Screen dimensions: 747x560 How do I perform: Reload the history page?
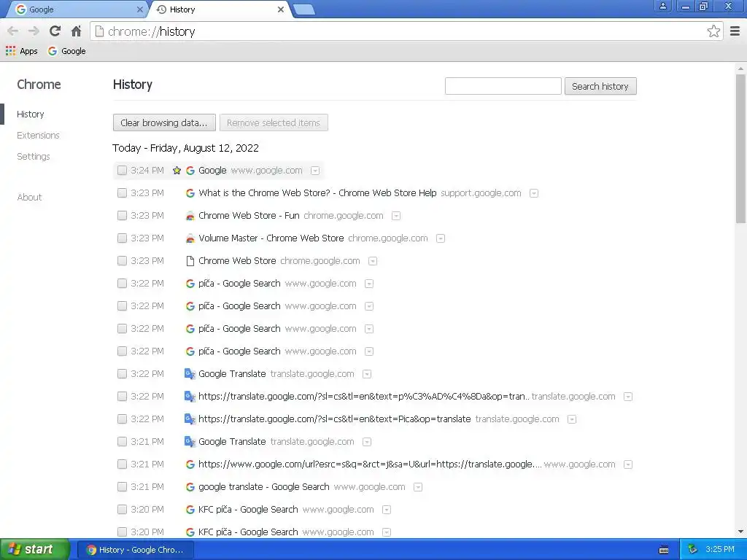point(55,31)
